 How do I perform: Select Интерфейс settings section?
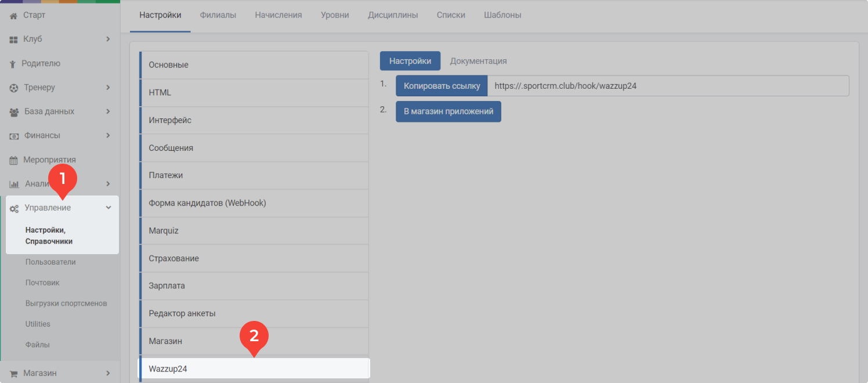(x=254, y=120)
